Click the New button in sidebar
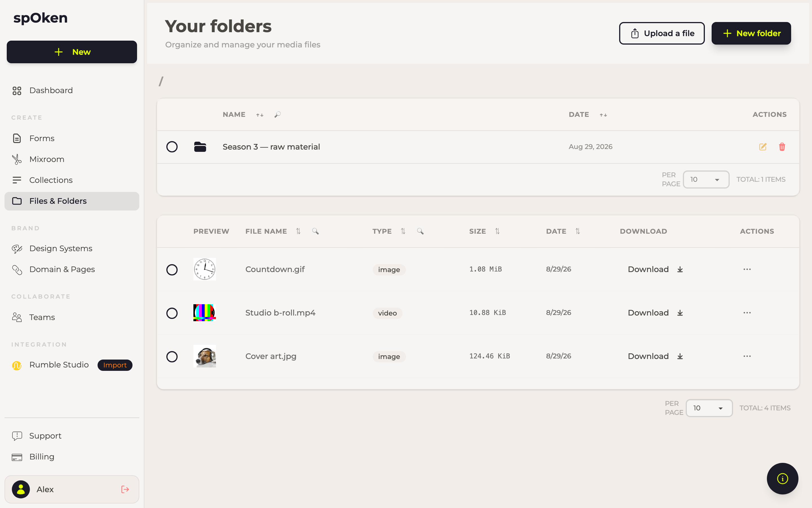 point(72,52)
